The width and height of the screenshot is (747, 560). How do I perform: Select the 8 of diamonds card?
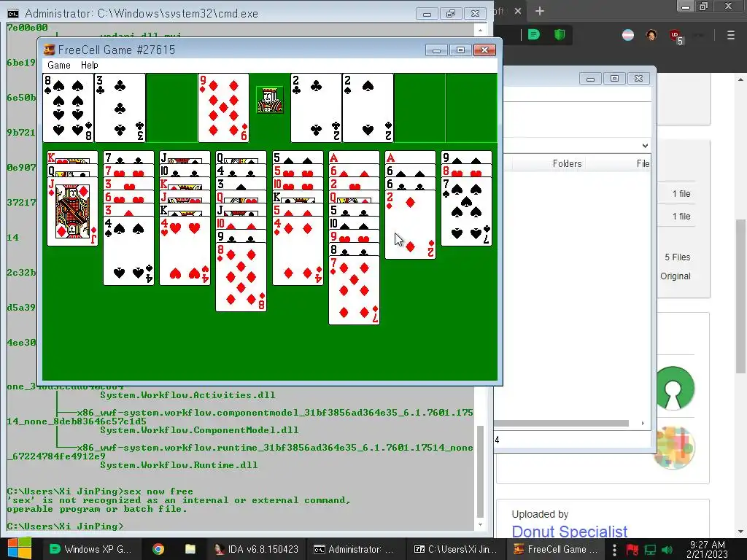coord(241,277)
